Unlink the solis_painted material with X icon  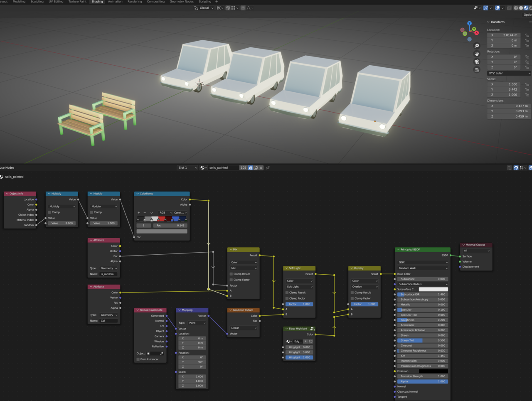click(261, 168)
